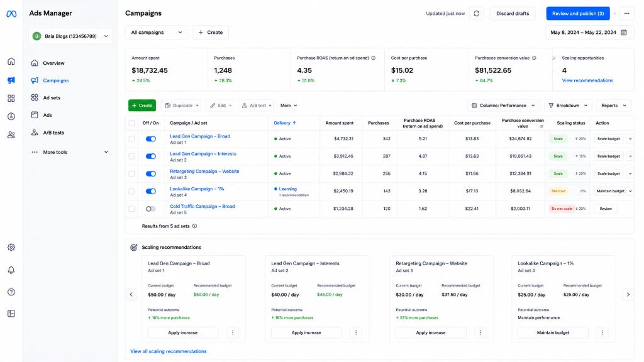Open the notifications bell icon

click(x=11, y=270)
